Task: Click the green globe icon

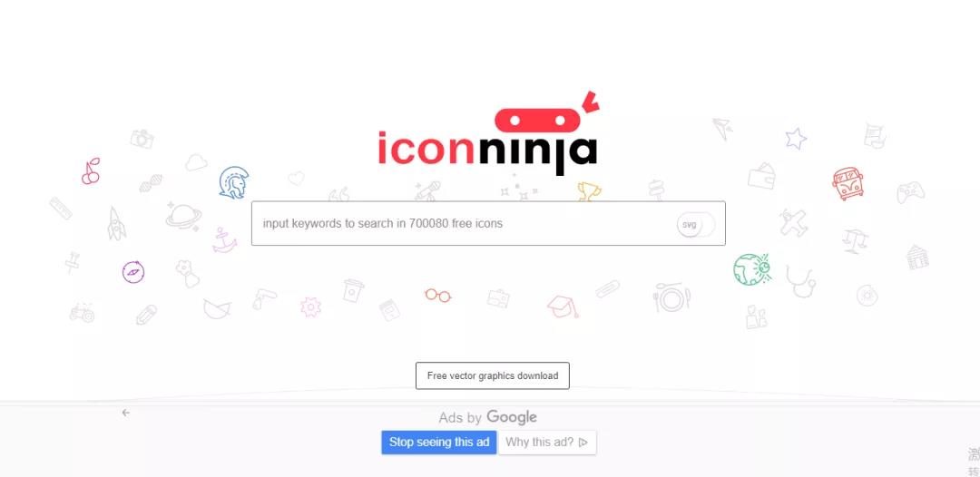Action: pos(752,269)
